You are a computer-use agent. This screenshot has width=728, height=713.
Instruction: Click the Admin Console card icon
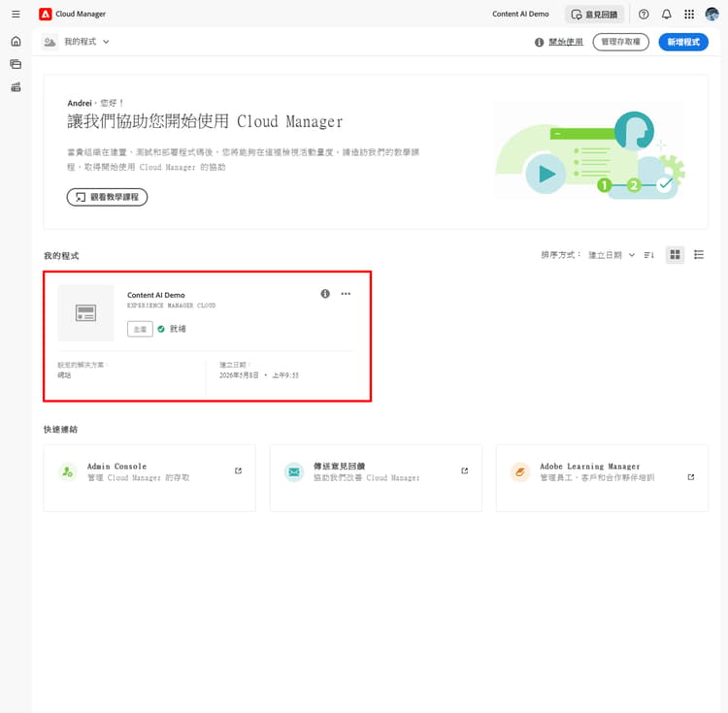[x=68, y=472]
